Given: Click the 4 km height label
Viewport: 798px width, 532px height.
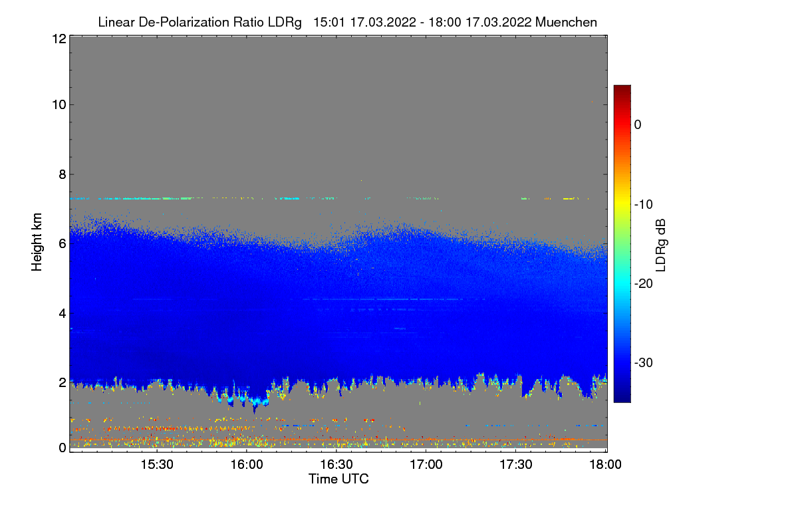Looking at the screenshot, I should 61,313.
